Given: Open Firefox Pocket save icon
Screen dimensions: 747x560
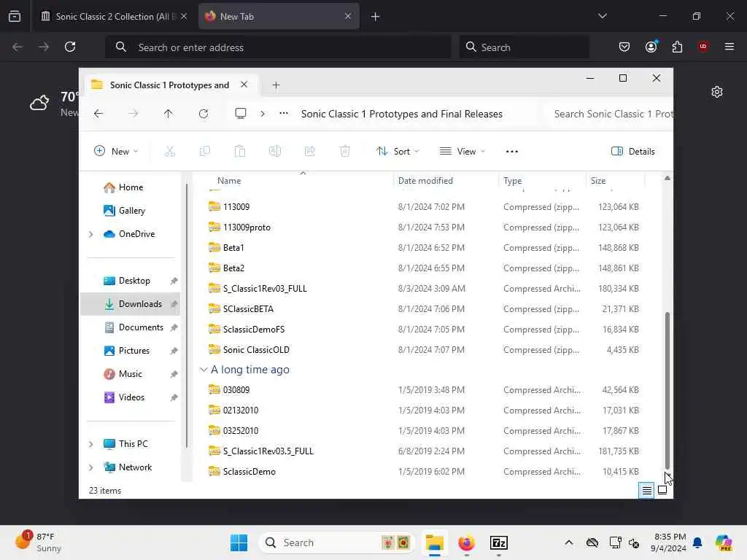Looking at the screenshot, I should (624, 47).
